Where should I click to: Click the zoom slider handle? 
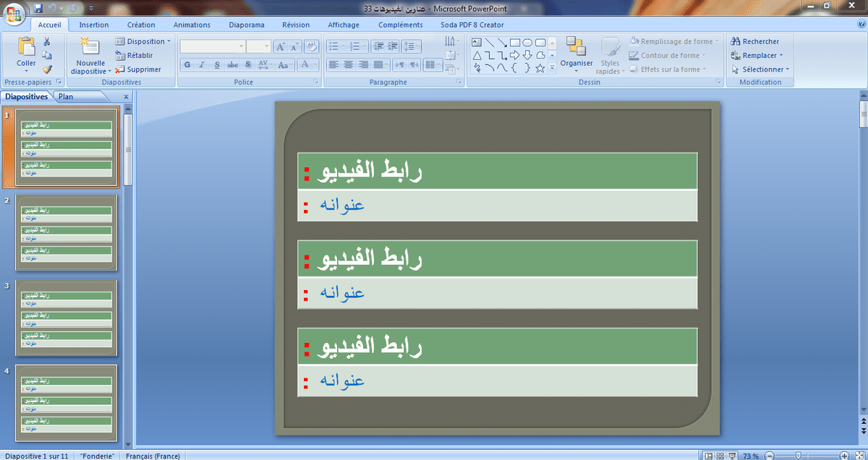point(797,456)
